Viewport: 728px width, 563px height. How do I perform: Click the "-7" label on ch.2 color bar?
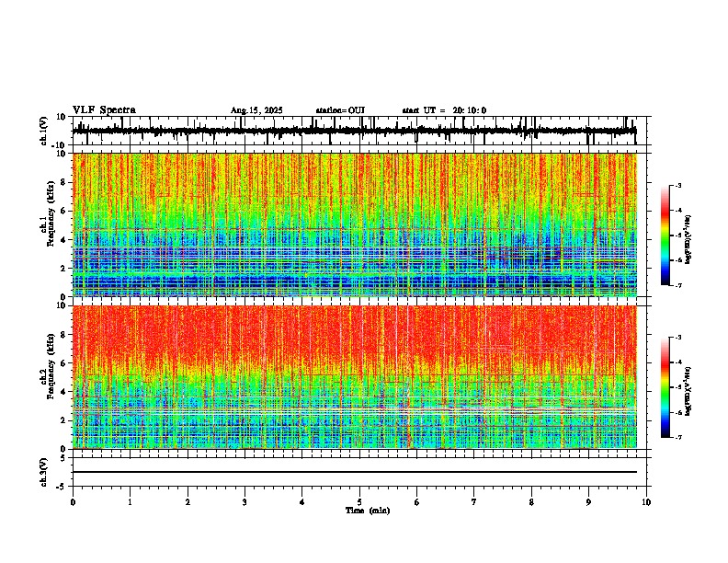(x=678, y=438)
